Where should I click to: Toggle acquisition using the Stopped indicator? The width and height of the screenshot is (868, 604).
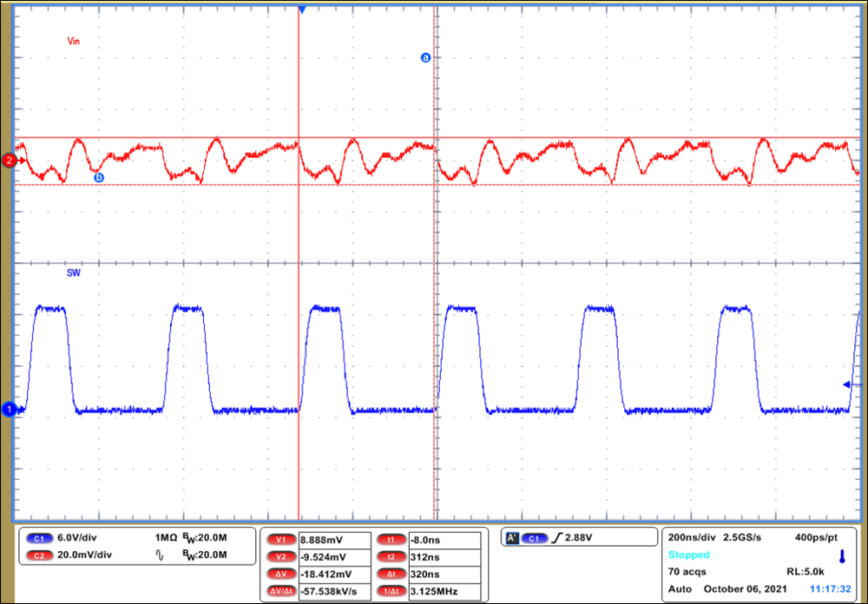click(x=688, y=555)
